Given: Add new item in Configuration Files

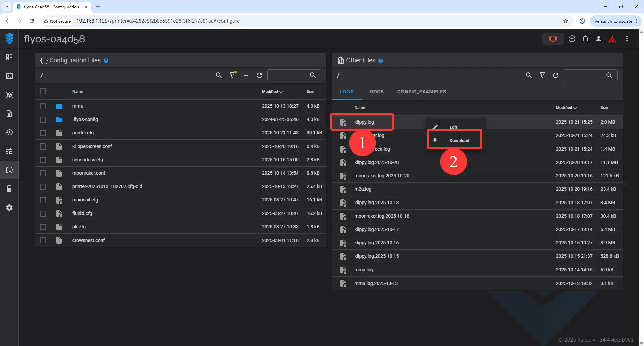Looking at the screenshot, I should pyautogui.click(x=246, y=75).
